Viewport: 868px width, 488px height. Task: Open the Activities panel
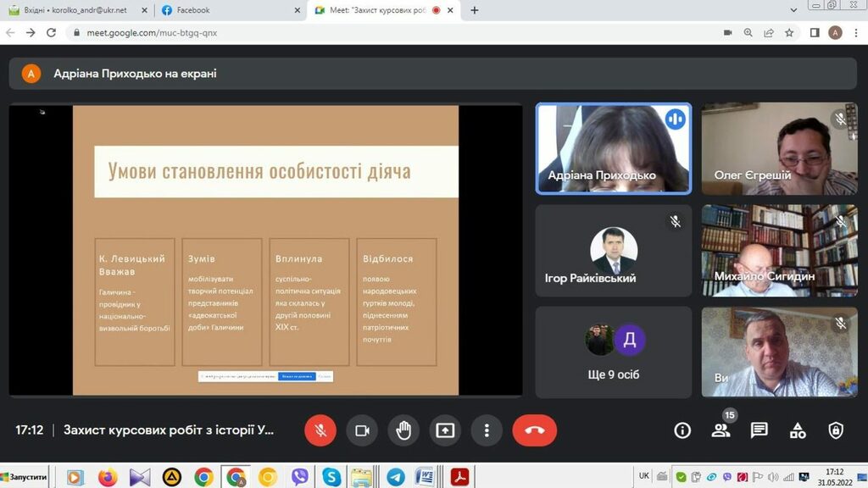tap(798, 430)
